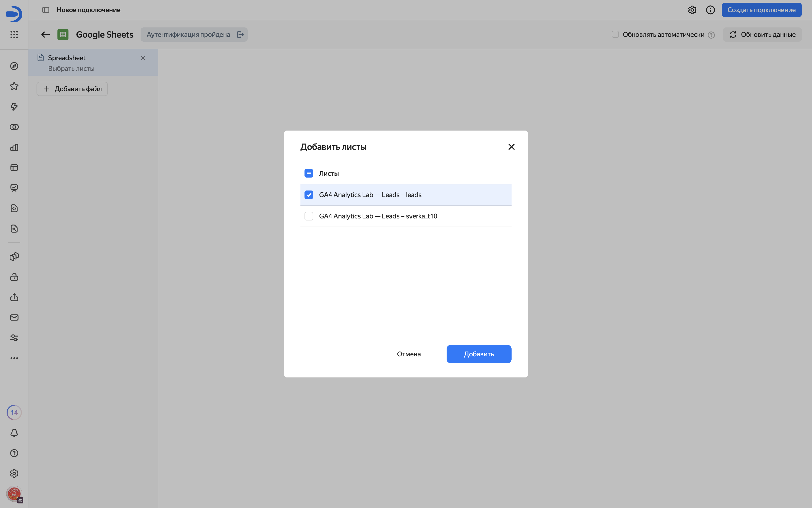812x508 pixels.
Task: Go back with the left arrow
Action: point(46,34)
